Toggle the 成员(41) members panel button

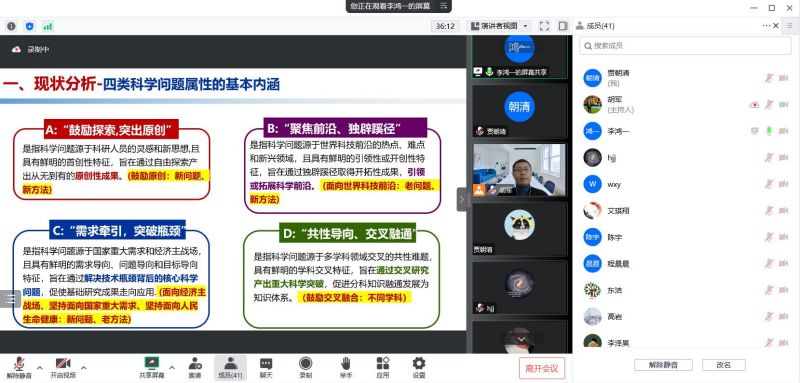click(230, 367)
